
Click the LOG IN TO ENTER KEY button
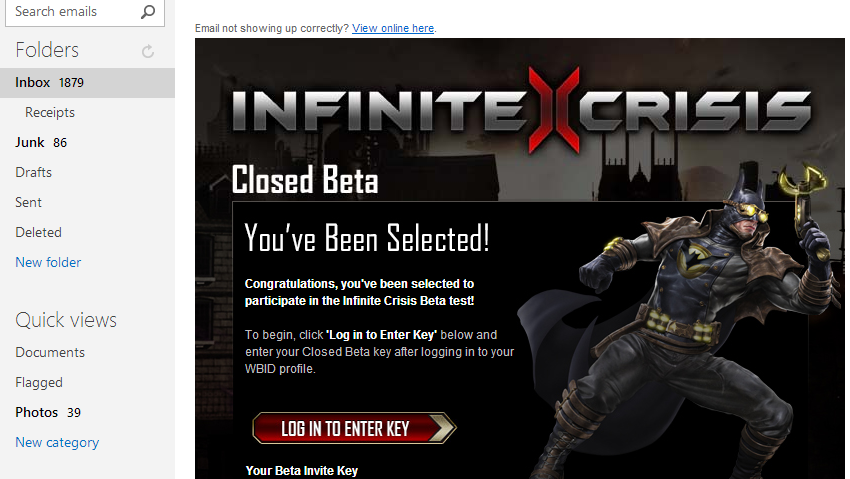tap(354, 429)
